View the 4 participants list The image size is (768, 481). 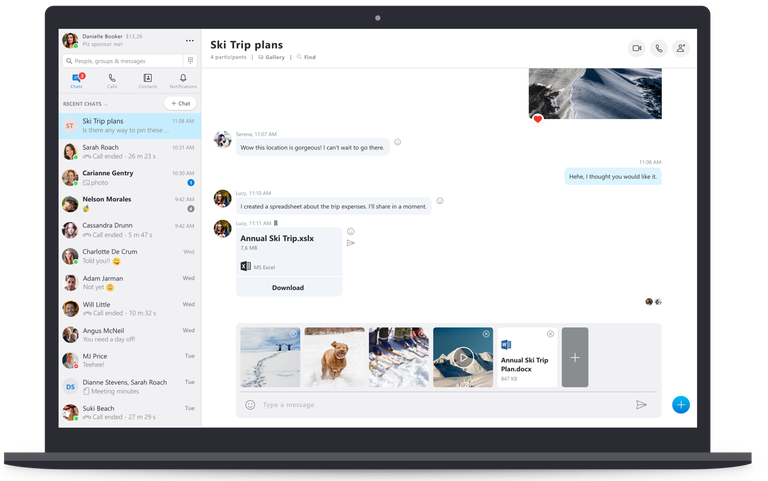(x=228, y=57)
